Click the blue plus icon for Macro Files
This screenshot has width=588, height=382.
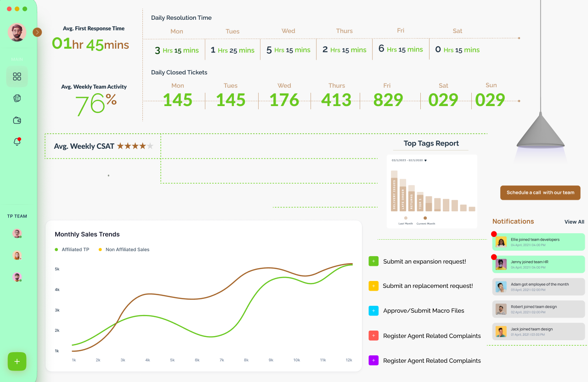pyautogui.click(x=373, y=310)
